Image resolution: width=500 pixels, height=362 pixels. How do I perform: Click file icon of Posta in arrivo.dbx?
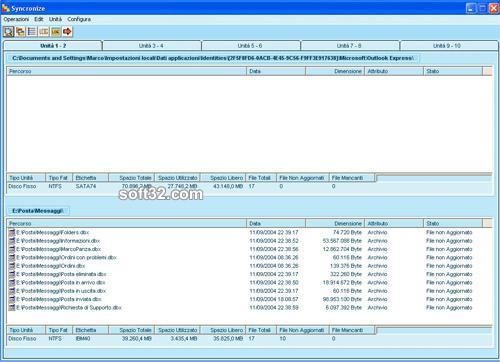click(x=12, y=282)
